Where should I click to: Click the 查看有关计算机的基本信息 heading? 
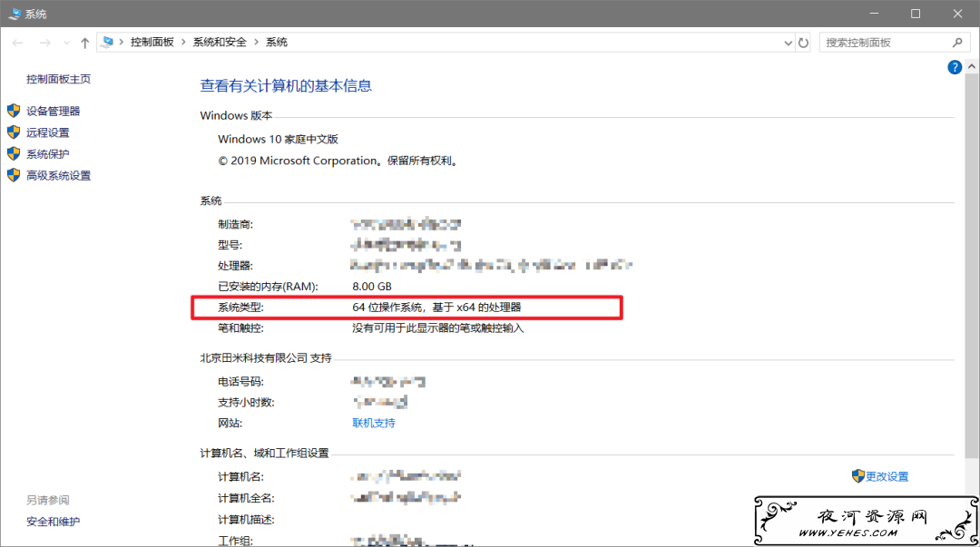click(286, 85)
